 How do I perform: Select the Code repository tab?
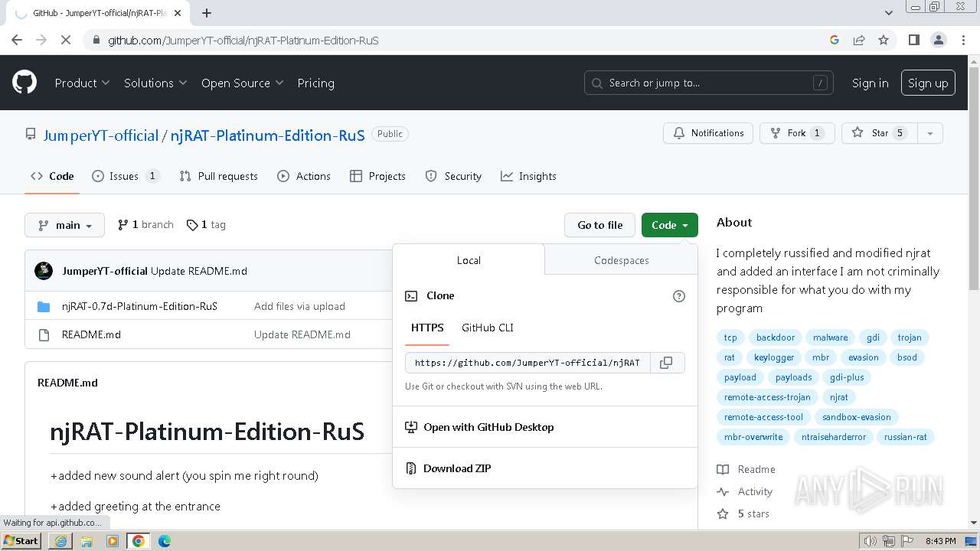click(52, 176)
